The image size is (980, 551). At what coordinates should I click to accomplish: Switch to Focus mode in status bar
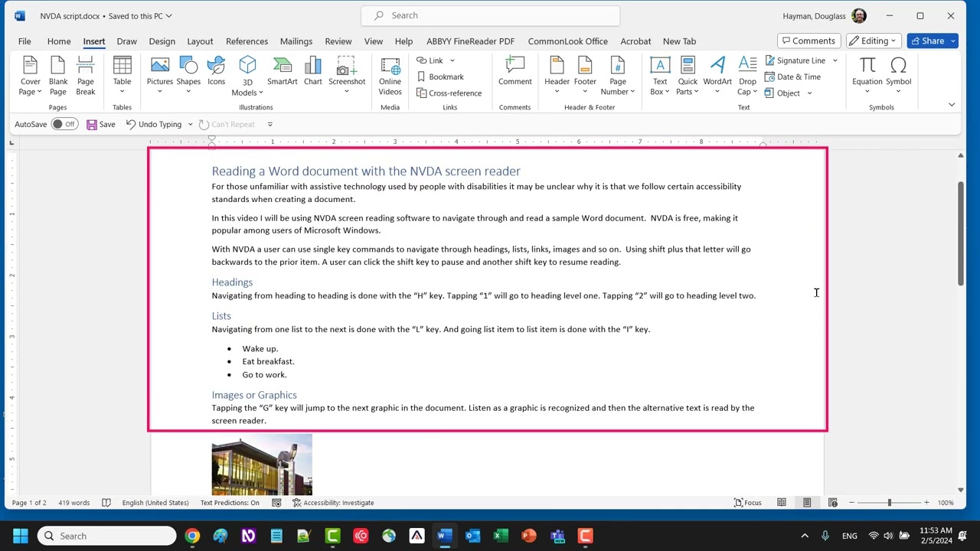tap(748, 503)
